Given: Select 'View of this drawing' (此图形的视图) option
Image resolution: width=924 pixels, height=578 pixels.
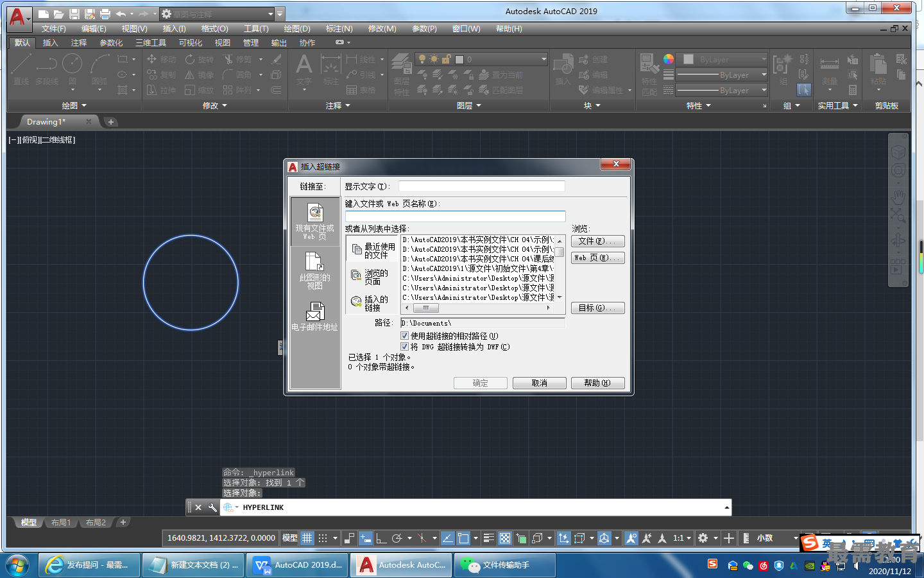Looking at the screenshot, I should (x=314, y=270).
